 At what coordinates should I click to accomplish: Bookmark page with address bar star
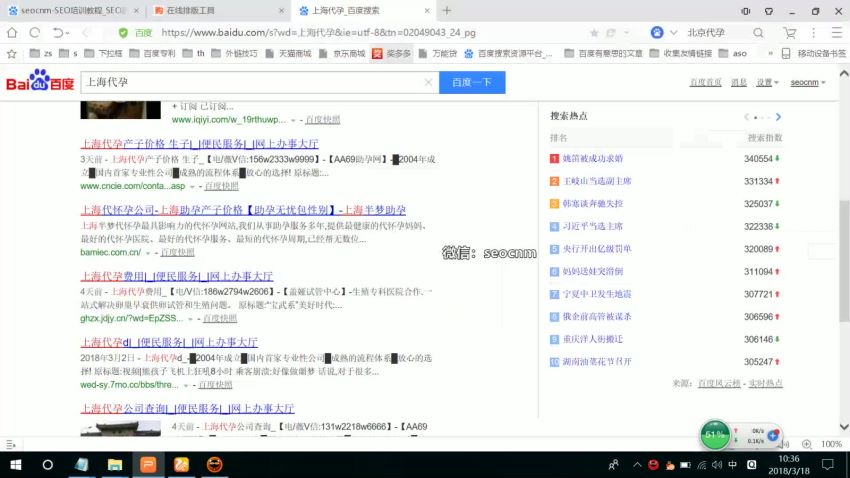click(x=594, y=33)
